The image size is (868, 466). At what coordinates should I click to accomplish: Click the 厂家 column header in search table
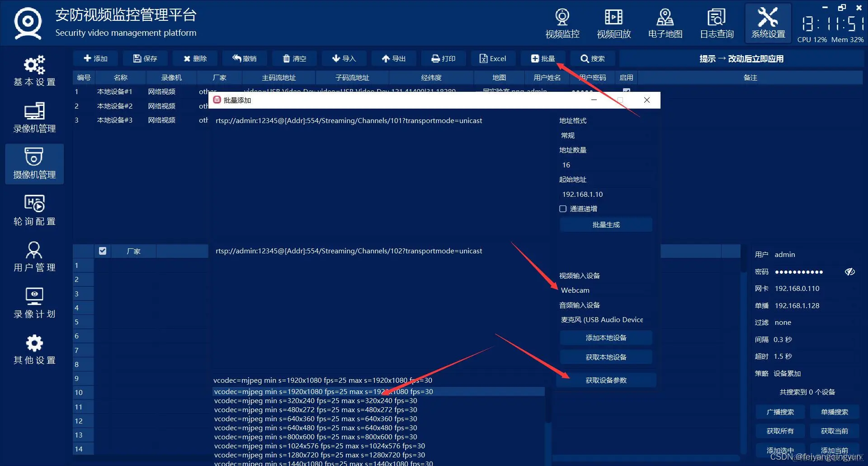coord(133,251)
